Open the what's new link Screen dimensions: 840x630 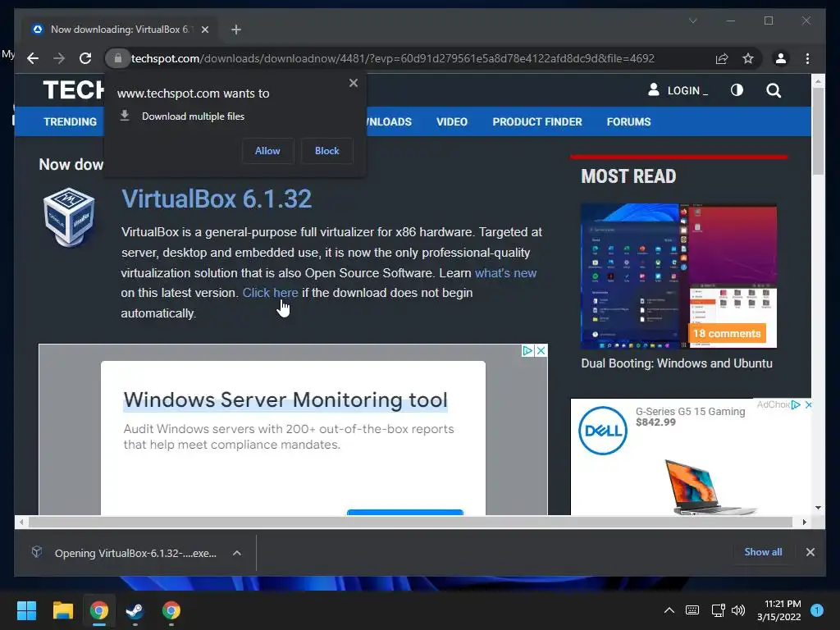pyautogui.click(x=505, y=272)
